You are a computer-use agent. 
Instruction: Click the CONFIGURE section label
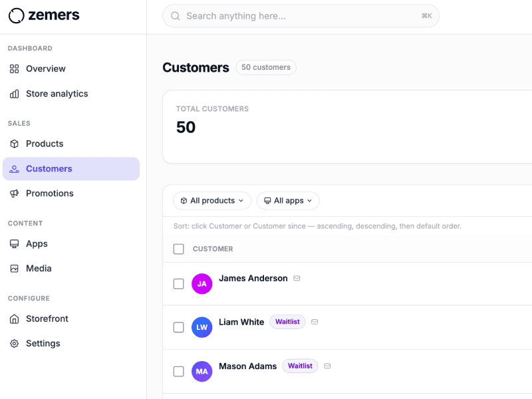(x=29, y=299)
